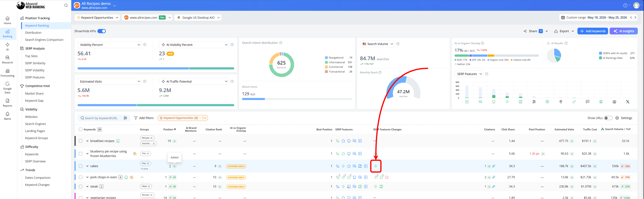Expand the All Recipes demo project menu
644x199 pixels.
(x=114, y=6)
